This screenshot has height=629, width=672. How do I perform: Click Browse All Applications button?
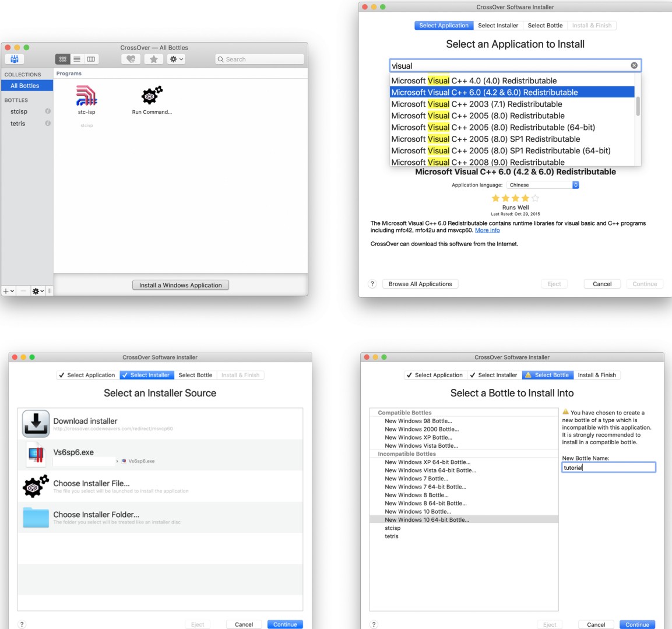tap(420, 284)
